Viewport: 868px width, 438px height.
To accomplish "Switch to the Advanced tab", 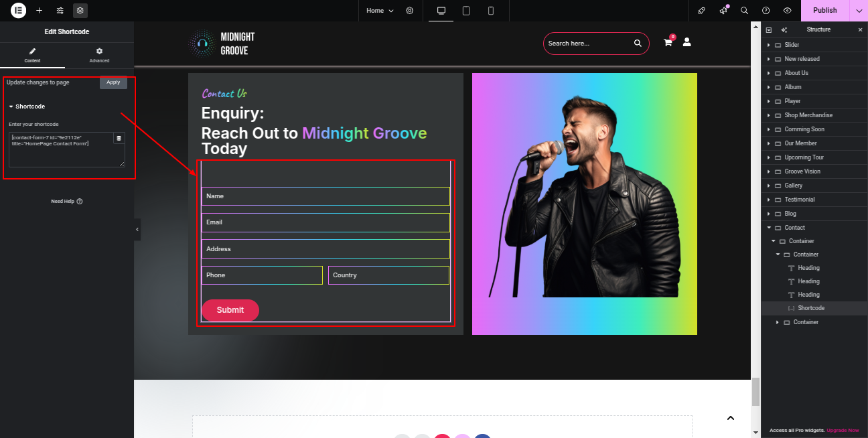I will point(99,55).
